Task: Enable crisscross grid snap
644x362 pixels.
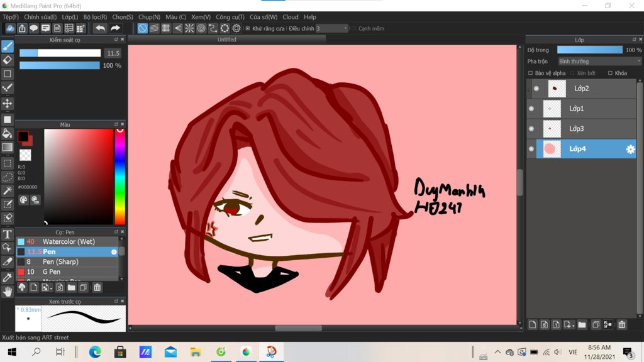Action: click(x=166, y=28)
